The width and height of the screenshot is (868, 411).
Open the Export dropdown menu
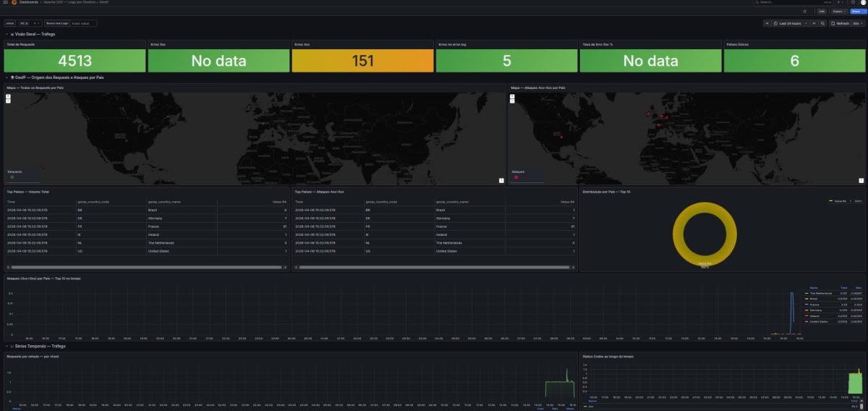pyautogui.click(x=839, y=12)
